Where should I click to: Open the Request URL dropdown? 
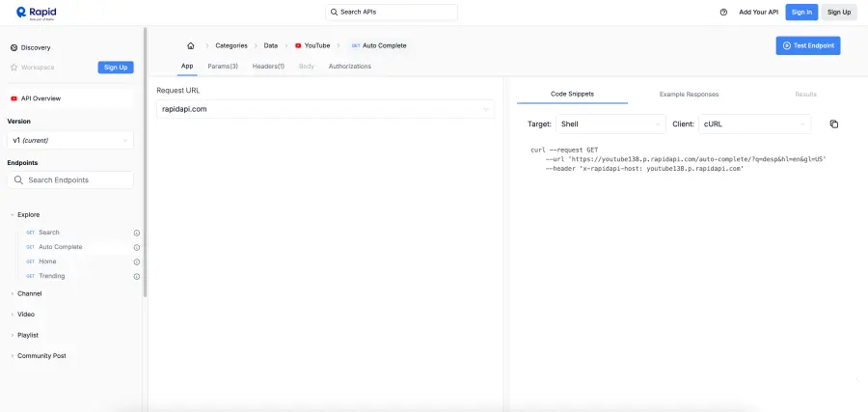tap(326, 109)
